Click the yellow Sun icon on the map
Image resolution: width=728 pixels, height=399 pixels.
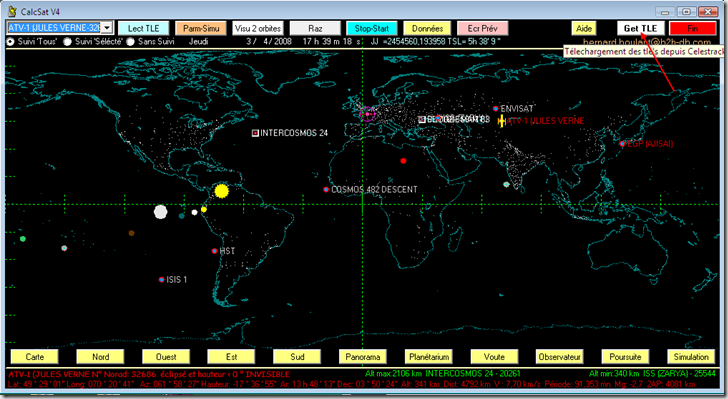click(222, 190)
